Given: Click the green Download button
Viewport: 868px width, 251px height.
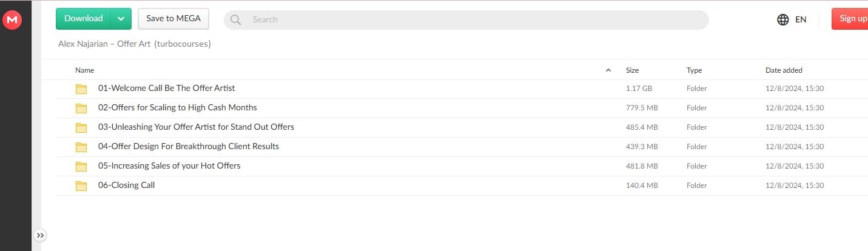Looking at the screenshot, I should pyautogui.click(x=84, y=19).
